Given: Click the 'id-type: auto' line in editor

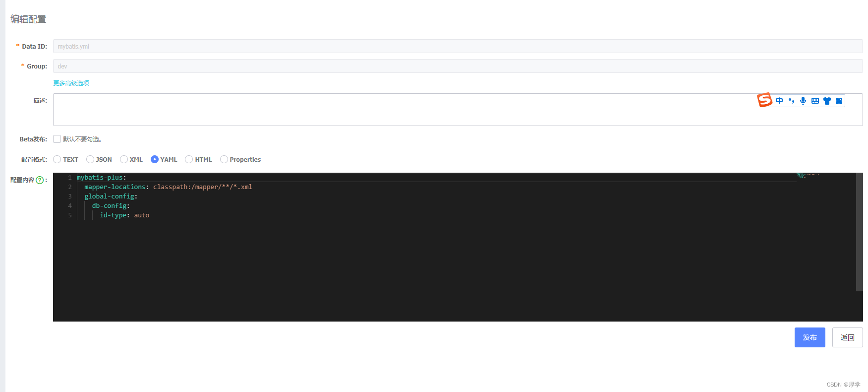Looking at the screenshot, I should (124, 215).
